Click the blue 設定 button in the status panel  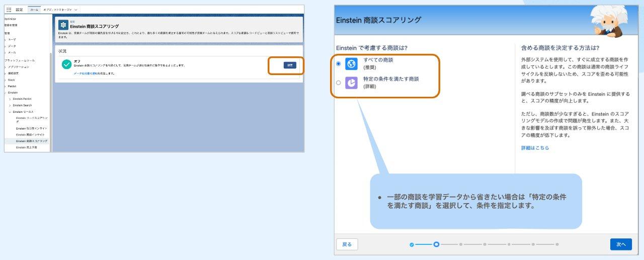pyautogui.click(x=290, y=65)
